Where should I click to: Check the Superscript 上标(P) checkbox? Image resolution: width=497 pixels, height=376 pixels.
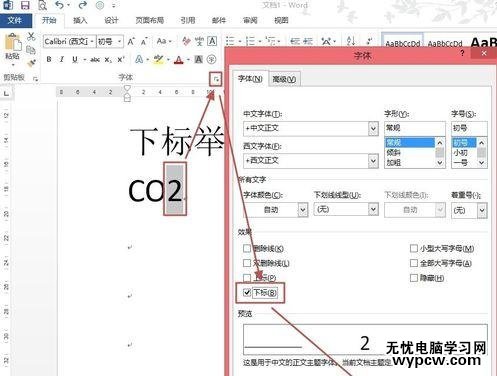point(247,278)
